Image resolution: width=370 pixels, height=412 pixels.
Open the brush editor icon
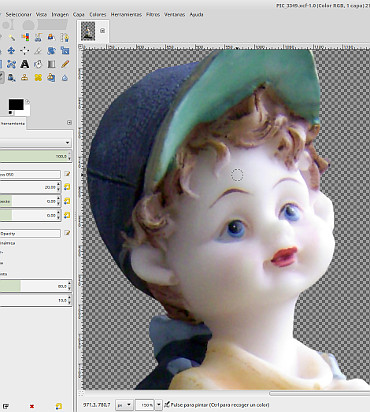click(x=67, y=174)
